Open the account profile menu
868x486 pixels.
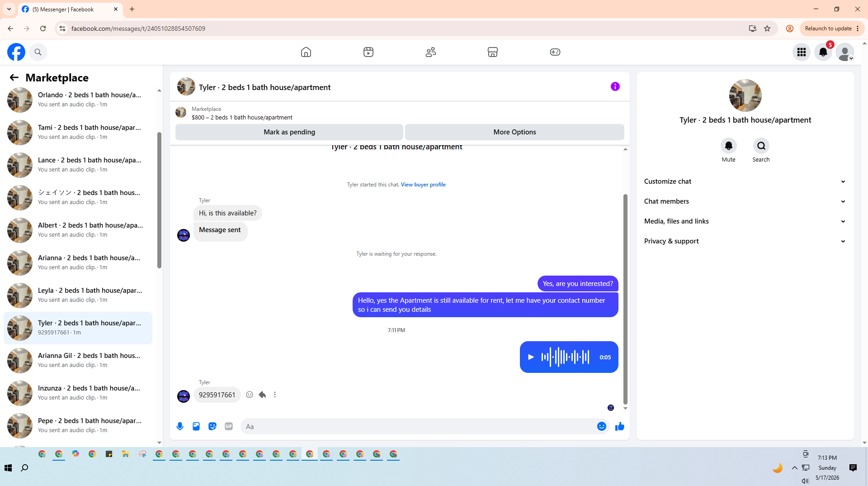tap(845, 52)
